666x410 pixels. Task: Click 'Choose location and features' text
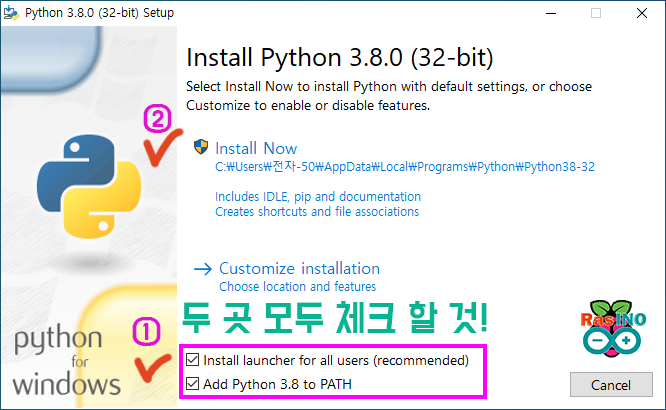pyautogui.click(x=297, y=287)
